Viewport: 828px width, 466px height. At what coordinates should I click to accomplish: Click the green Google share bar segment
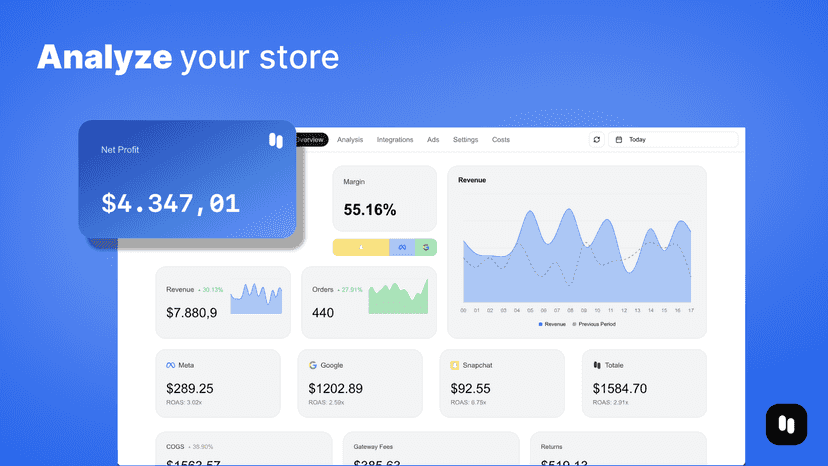[x=426, y=247]
